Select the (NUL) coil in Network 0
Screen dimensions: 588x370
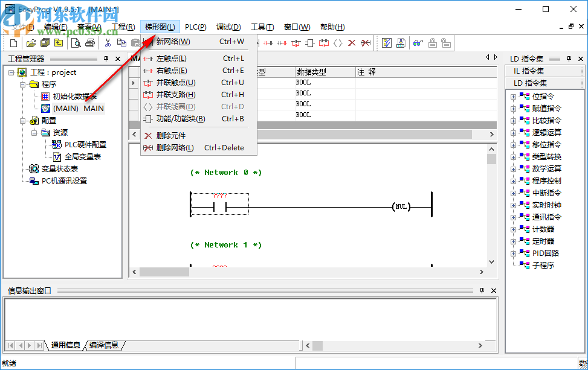(x=401, y=206)
